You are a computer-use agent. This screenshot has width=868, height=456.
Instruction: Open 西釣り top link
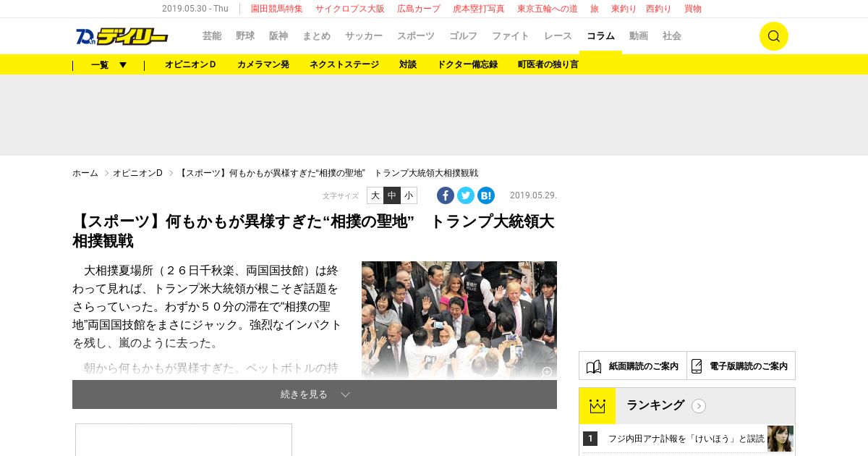pos(659,9)
